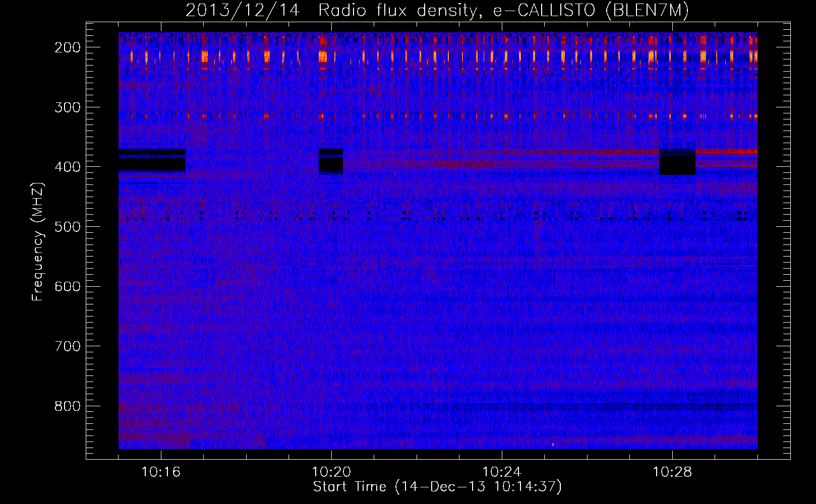Screen dimensions: 816x504
Task: Click the plot title '2013/12/14 Radio flux density'
Action: 437,10
